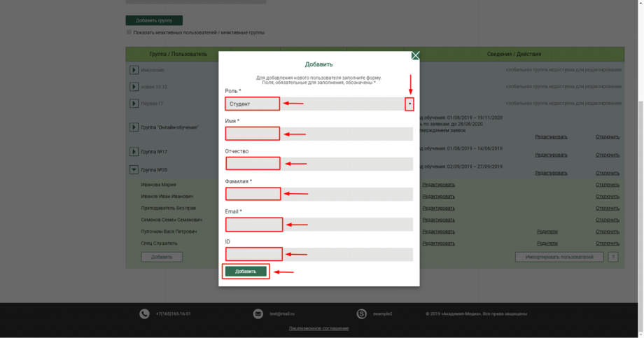Click Отключить for Семенов Семен Семенович

click(608, 220)
